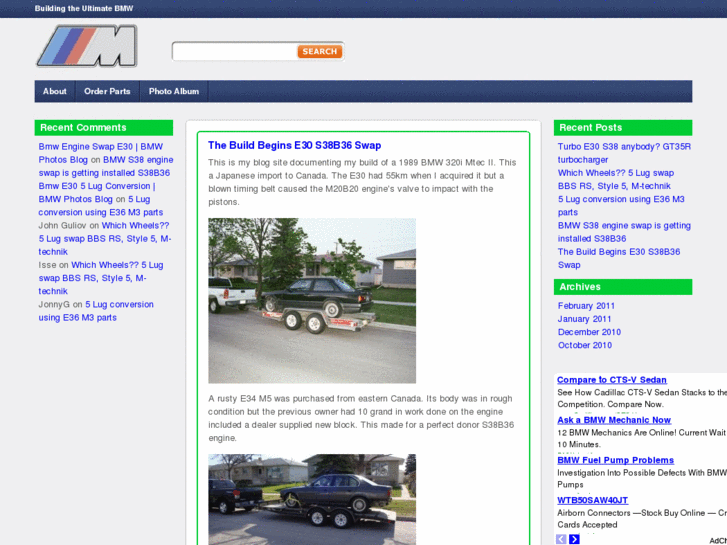Click photo of grey E34 M5 on trailer
Image resolution: width=727 pixels, height=545 pixels.
coord(312,500)
